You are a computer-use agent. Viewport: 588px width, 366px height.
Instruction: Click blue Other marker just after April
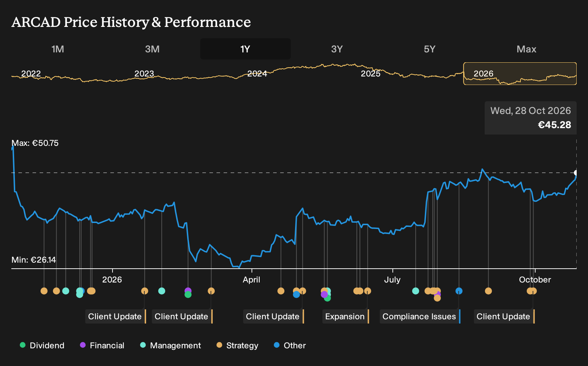pyautogui.click(x=296, y=294)
